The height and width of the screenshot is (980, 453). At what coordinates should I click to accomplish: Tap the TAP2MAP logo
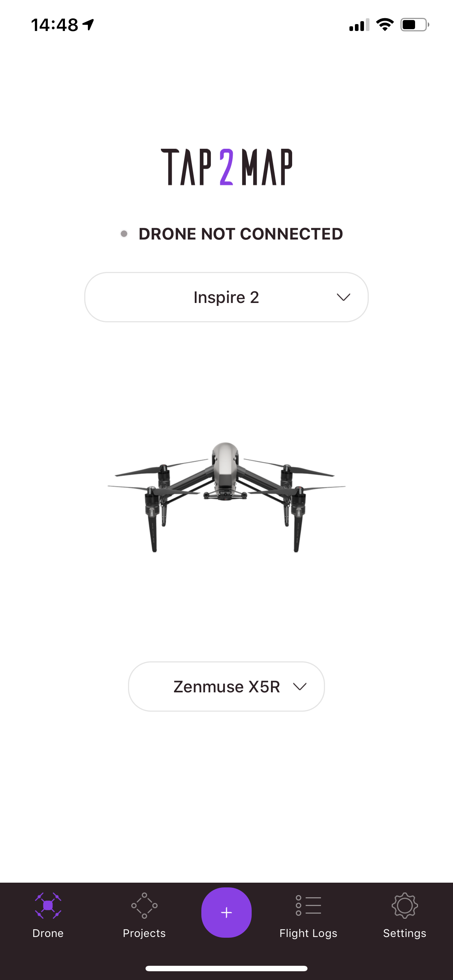(226, 167)
